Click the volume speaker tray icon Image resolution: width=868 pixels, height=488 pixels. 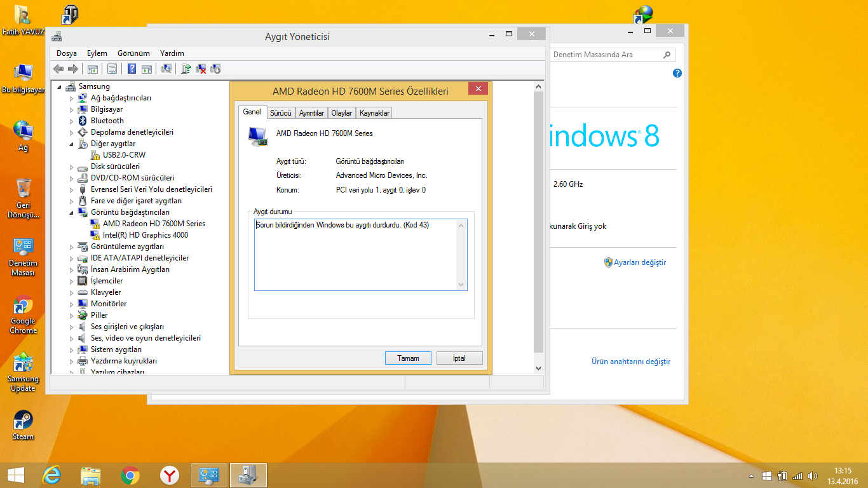point(812,476)
